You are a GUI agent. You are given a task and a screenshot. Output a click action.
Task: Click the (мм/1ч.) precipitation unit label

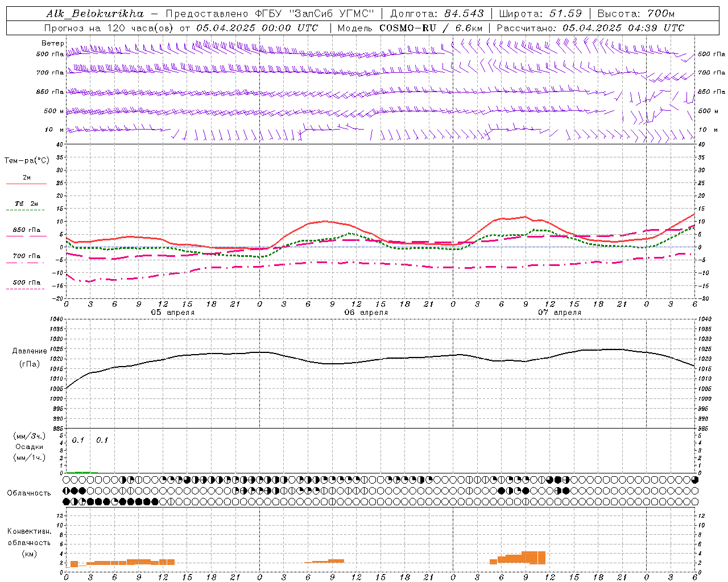(x=29, y=458)
